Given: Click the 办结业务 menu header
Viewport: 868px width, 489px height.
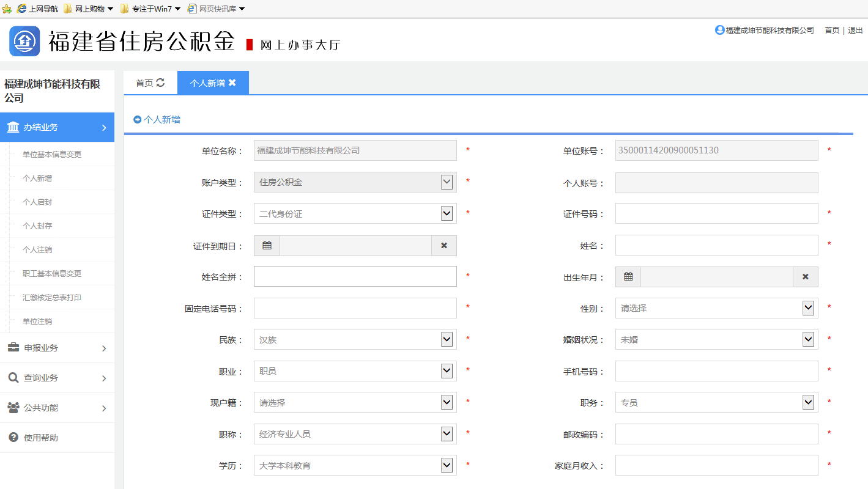Looking at the screenshot, I should point(57,127).
